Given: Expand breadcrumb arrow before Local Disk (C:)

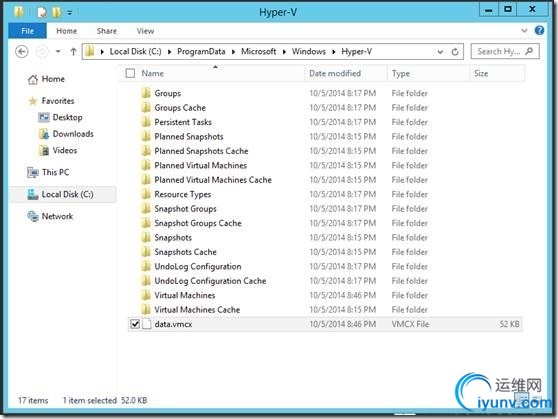Looking at the screenshot, I should click(102, 52).
